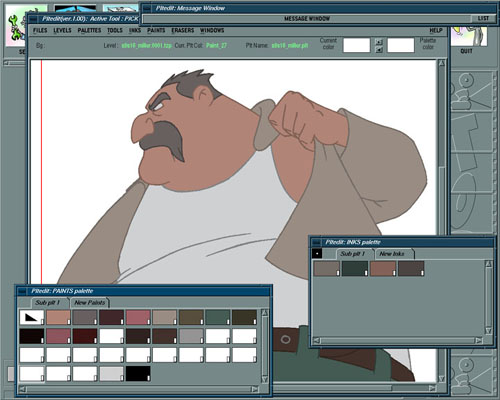Pick the beige tan jacket paint swatch

pyautogui.click(x=165, y=317)
